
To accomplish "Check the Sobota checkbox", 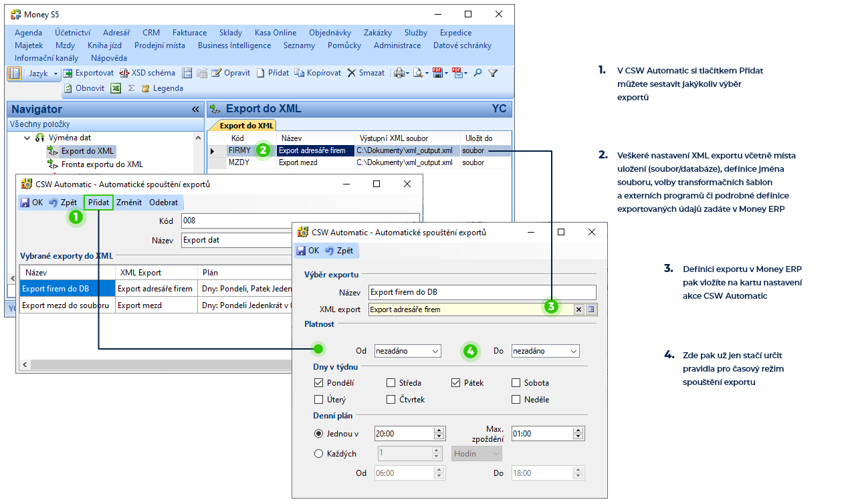I will tap(516, 383).
